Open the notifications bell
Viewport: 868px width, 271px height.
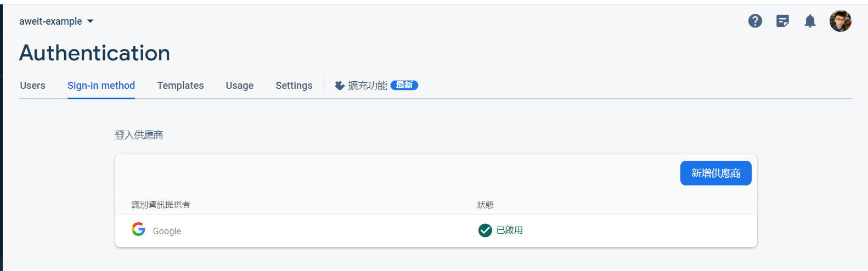[810, 21]
